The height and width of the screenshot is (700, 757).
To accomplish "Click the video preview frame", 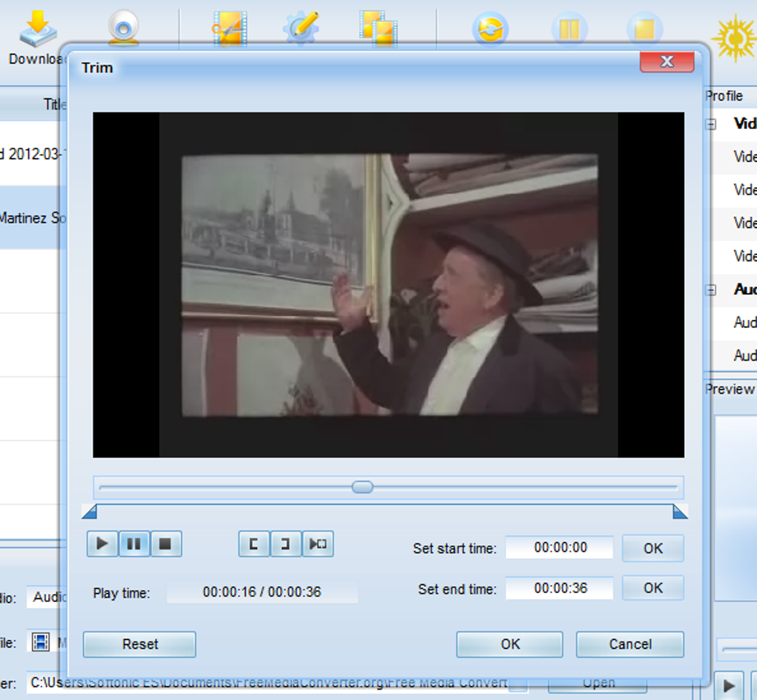I will tap(389, 285).
